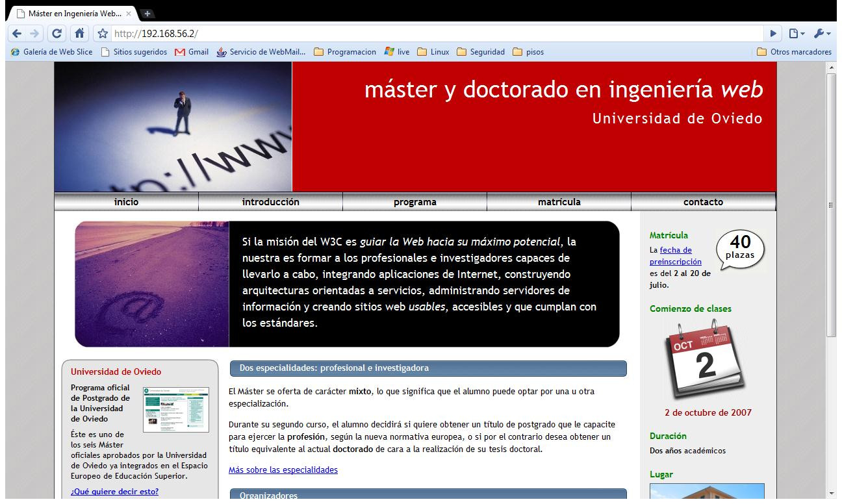
Task: Follow the ¿Qué quiere decir esto? link
Action: click(114, 492)
